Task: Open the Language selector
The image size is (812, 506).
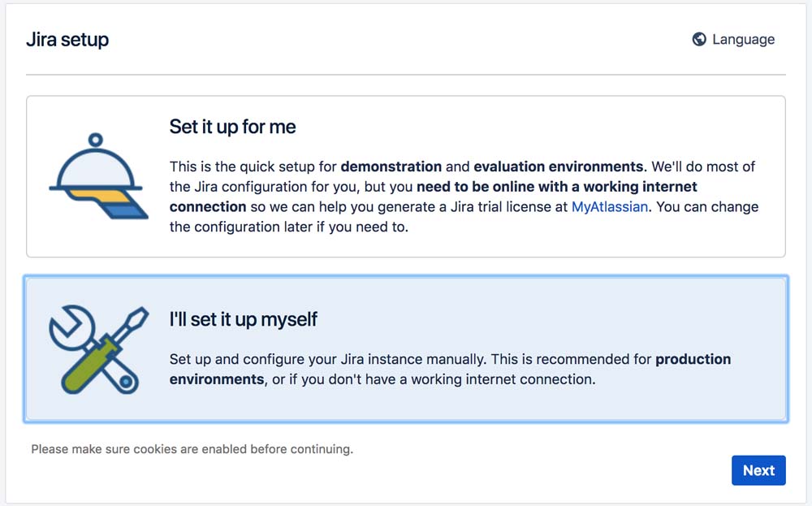Action: point(733,39)
